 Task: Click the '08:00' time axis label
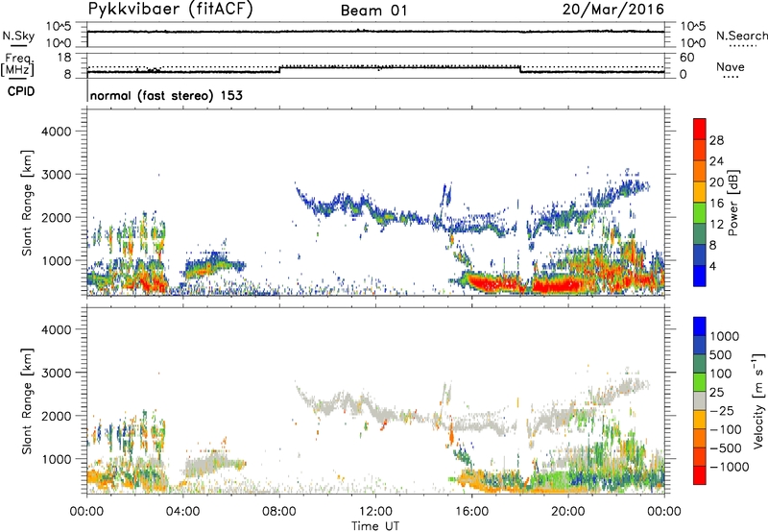[279, 512]
